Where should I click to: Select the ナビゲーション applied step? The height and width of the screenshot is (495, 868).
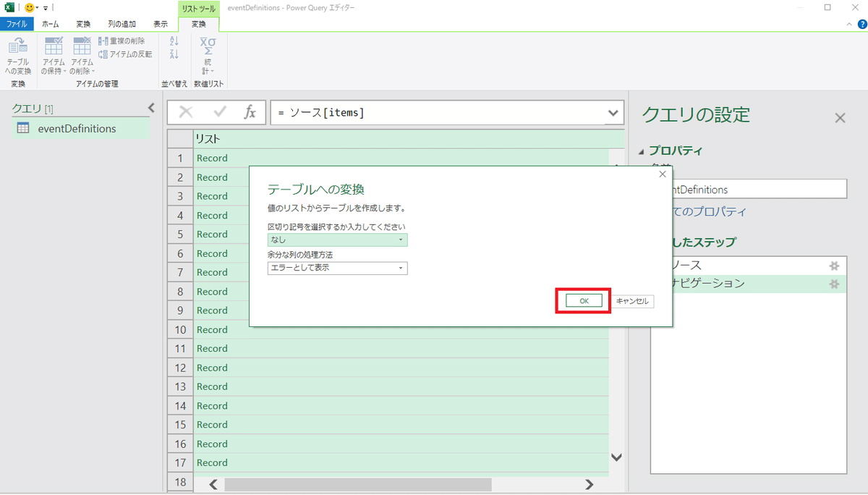tap(748, 284)
